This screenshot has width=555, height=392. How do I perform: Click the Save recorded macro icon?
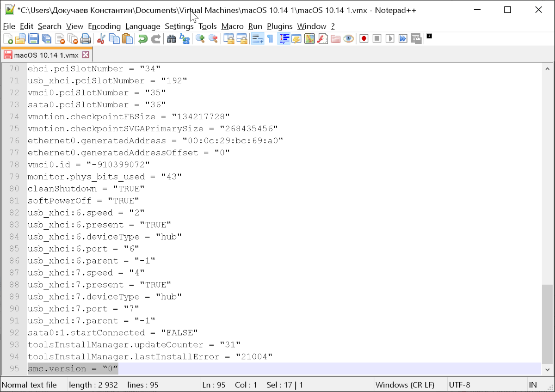click(x=416, y=39)
